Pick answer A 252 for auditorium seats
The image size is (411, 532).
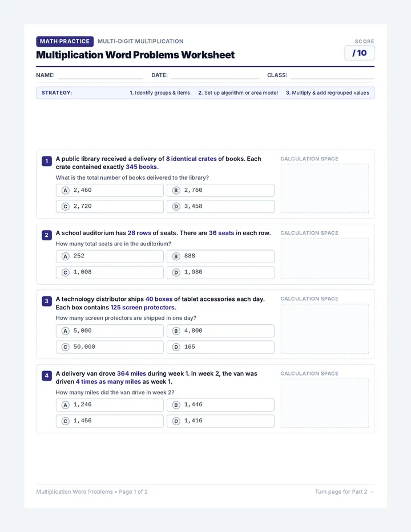click(x=110, y=256)
